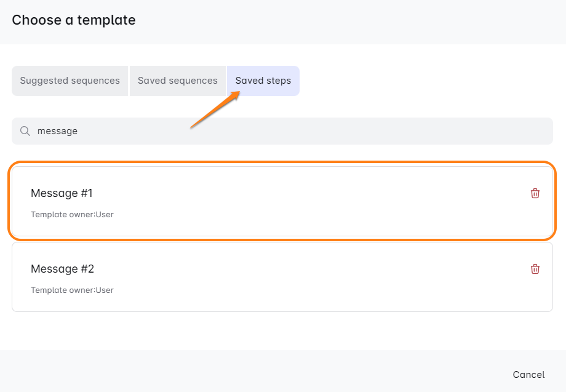
Task: Click the Message #2 title text
Action: click(x=62, y=269)
